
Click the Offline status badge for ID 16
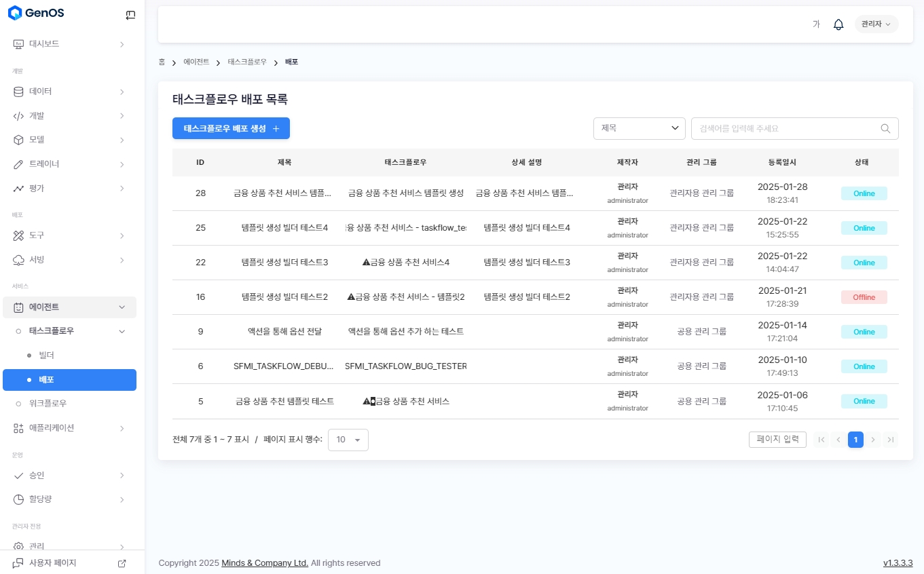(864, 297)
